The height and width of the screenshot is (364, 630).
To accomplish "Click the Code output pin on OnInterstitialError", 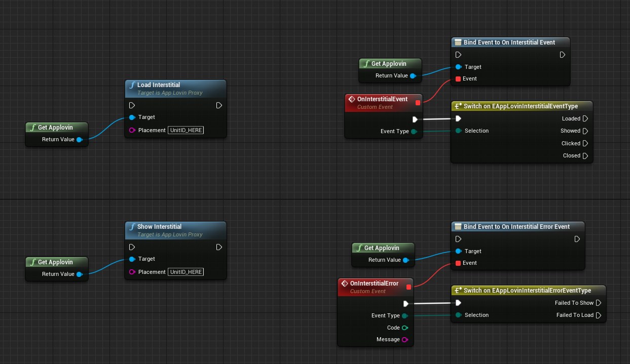I will (404, 328).
